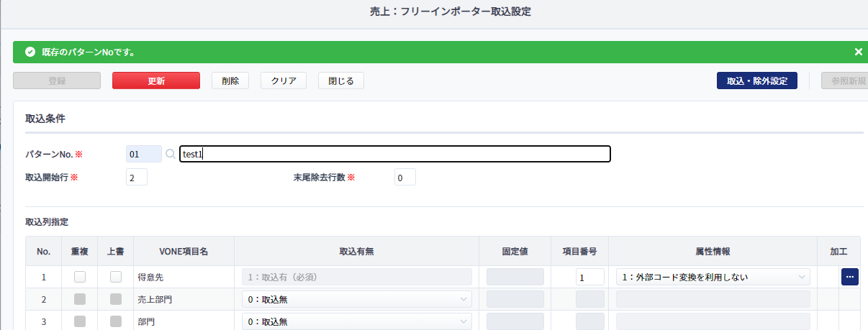Click the 加工 column header

click(838, 252)
